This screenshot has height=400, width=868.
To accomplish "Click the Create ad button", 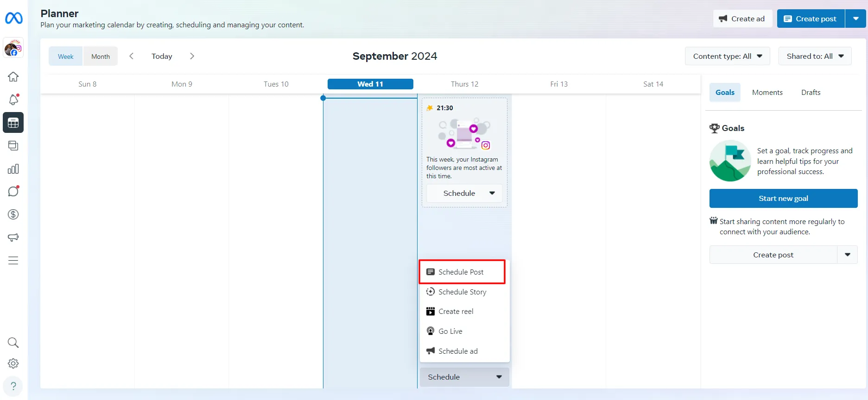I will [742, 19].
